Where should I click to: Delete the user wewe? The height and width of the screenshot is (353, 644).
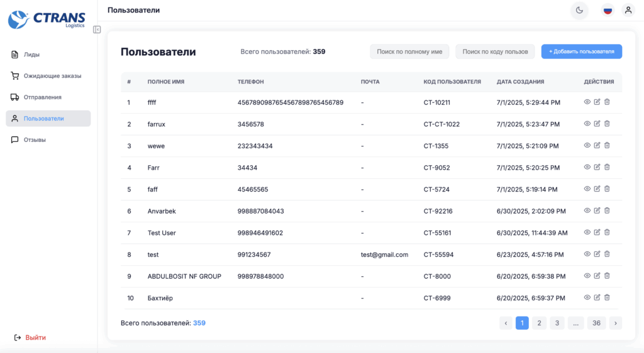(607, 145)
